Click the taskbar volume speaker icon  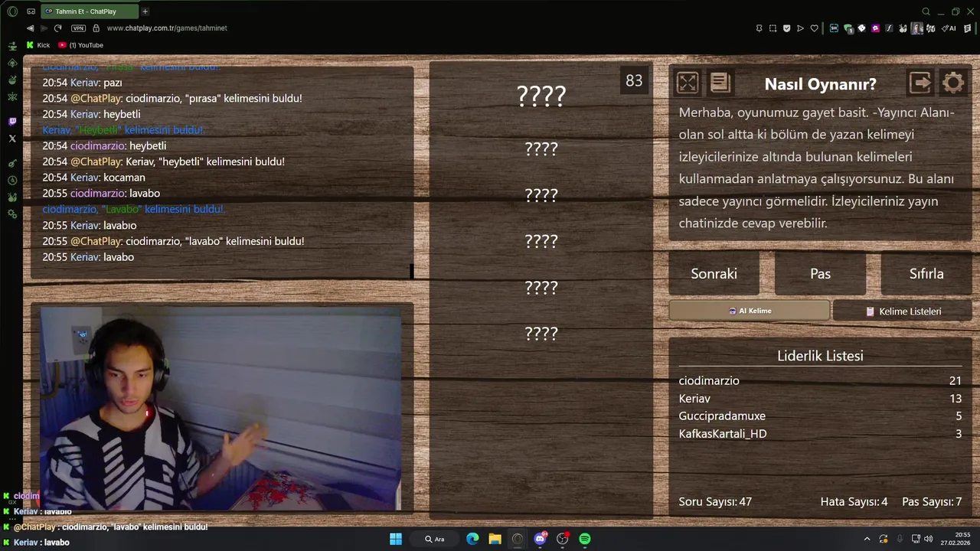coord(929,539)
